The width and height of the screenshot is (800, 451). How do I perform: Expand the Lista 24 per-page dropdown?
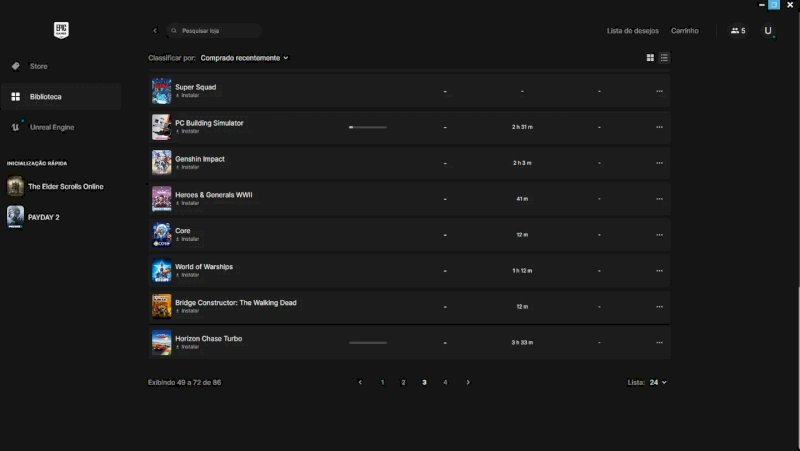[x=657, y=382]
